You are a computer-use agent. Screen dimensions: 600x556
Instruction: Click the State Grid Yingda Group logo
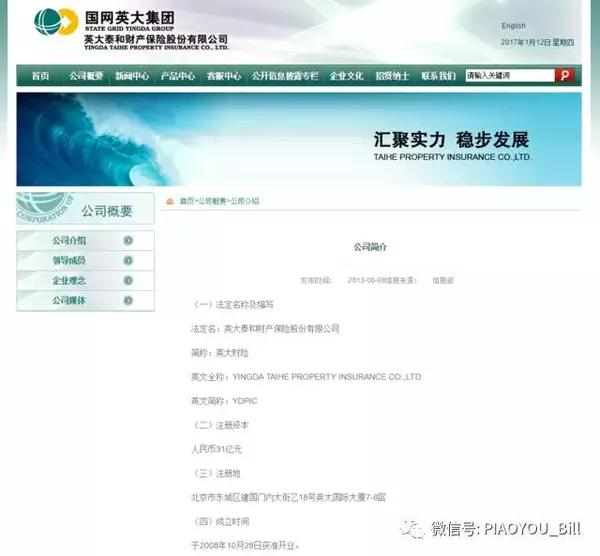[56, 21]
